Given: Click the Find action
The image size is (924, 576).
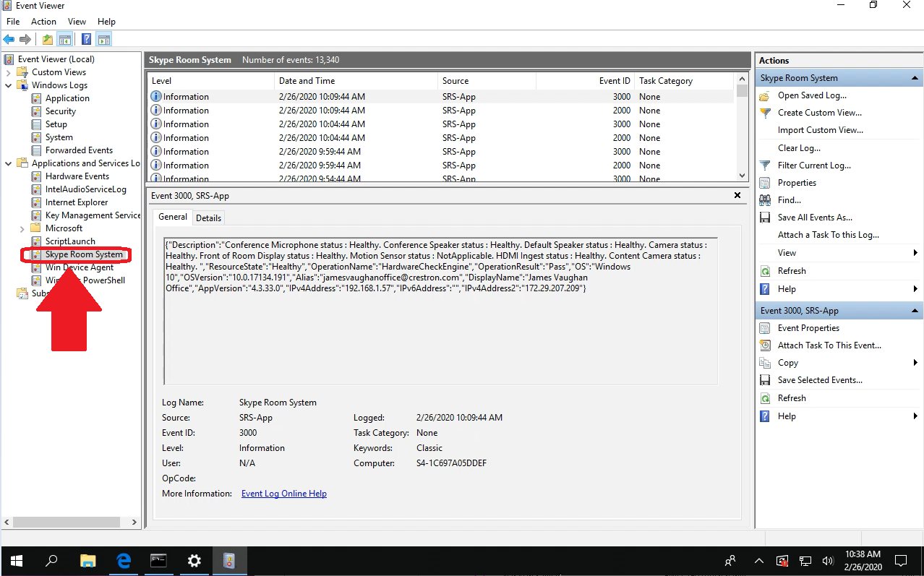Looking at the screenshot, I should pos(790,200).
